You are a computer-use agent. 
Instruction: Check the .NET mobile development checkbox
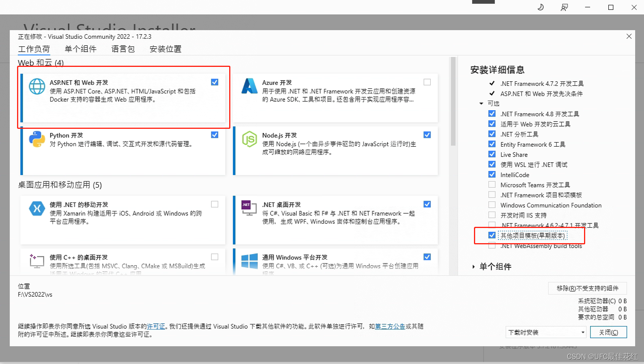pos(215,204)
